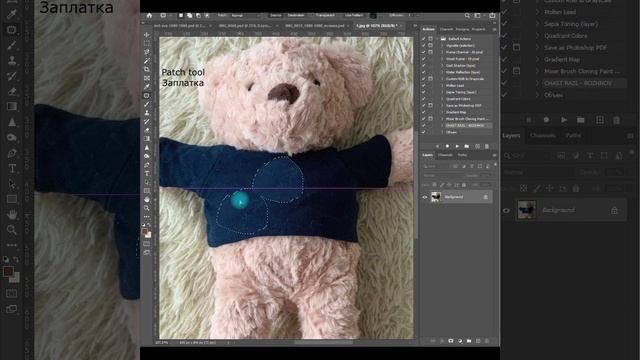Select the Объем action in center window

tap(451, 132)
